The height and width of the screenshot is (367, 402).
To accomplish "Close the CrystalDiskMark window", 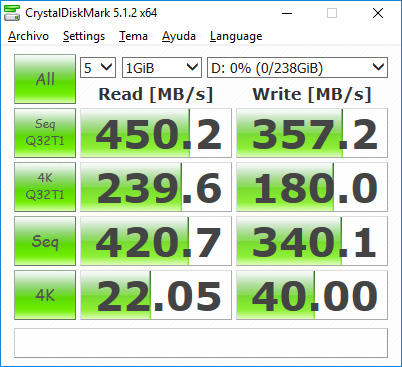I will pyautogui.click(x=378, y=13).
